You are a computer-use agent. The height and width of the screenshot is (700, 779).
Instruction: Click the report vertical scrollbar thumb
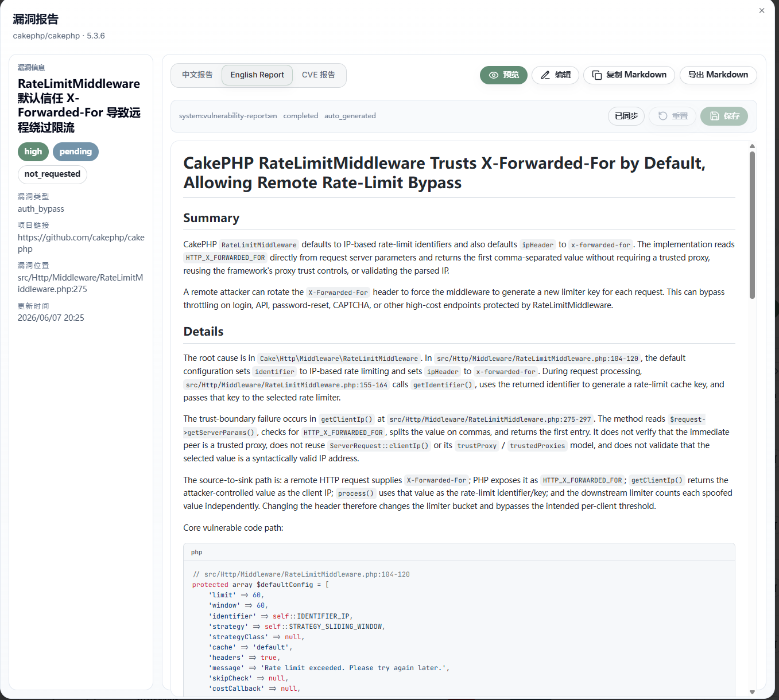pos(752,225)
